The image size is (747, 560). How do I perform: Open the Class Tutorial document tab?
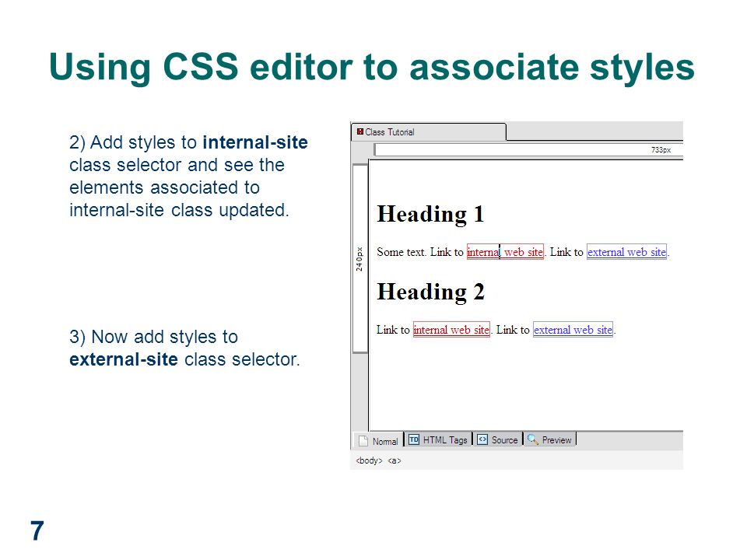pos(428,132)
